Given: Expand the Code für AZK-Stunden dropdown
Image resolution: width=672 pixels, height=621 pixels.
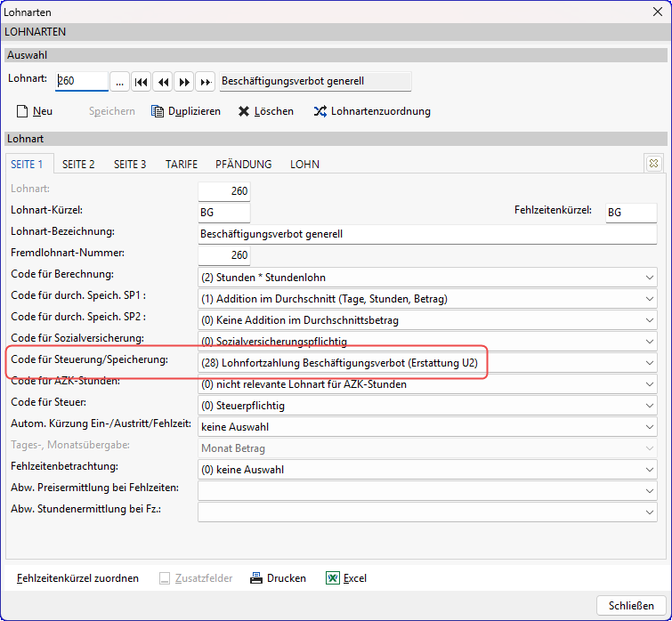Looking at the screenshot, I should pos(649,384).
